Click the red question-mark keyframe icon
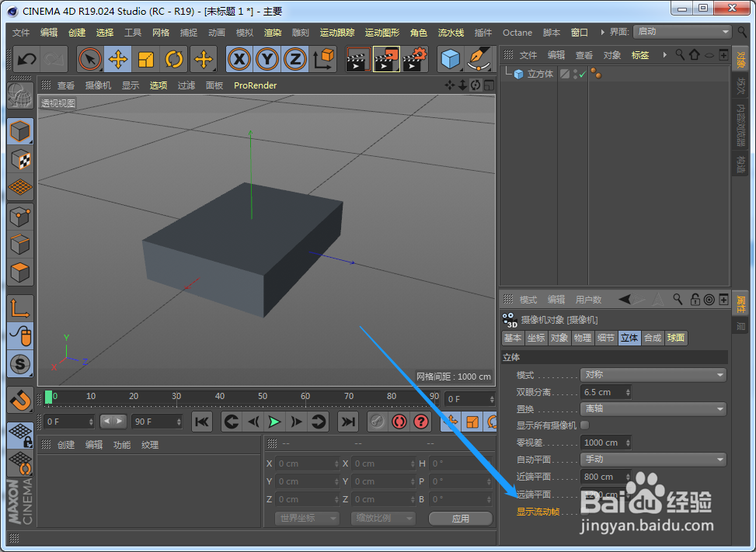Screen dimensions: 756x552 pyautogui.click(x=421, y=422)
